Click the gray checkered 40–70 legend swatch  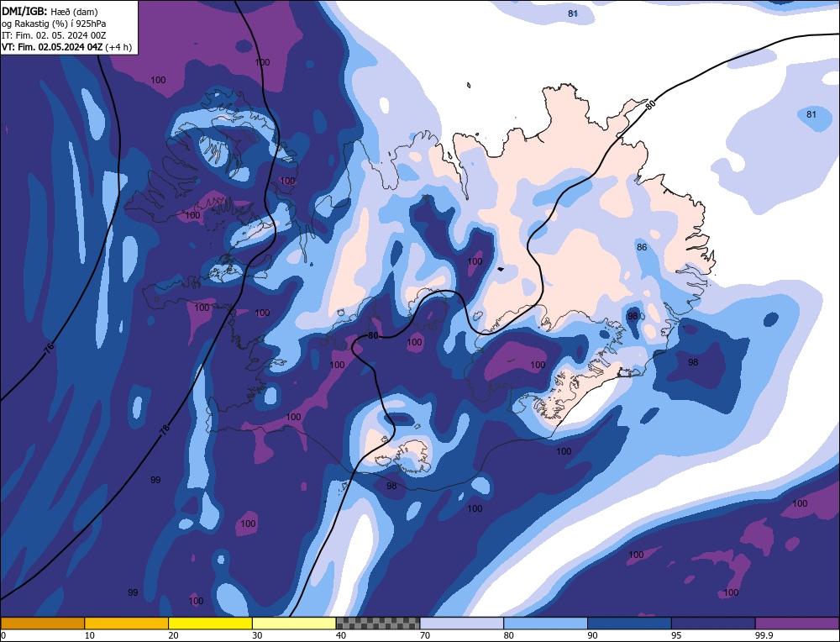point(378,624)
